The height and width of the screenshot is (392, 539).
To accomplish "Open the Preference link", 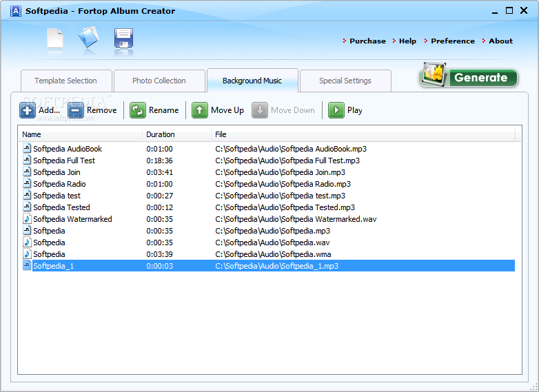I will click(453, 41).
